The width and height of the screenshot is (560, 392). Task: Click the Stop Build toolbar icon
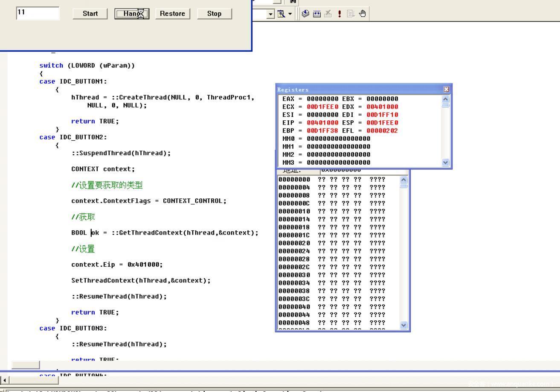[x=328, y=13]
